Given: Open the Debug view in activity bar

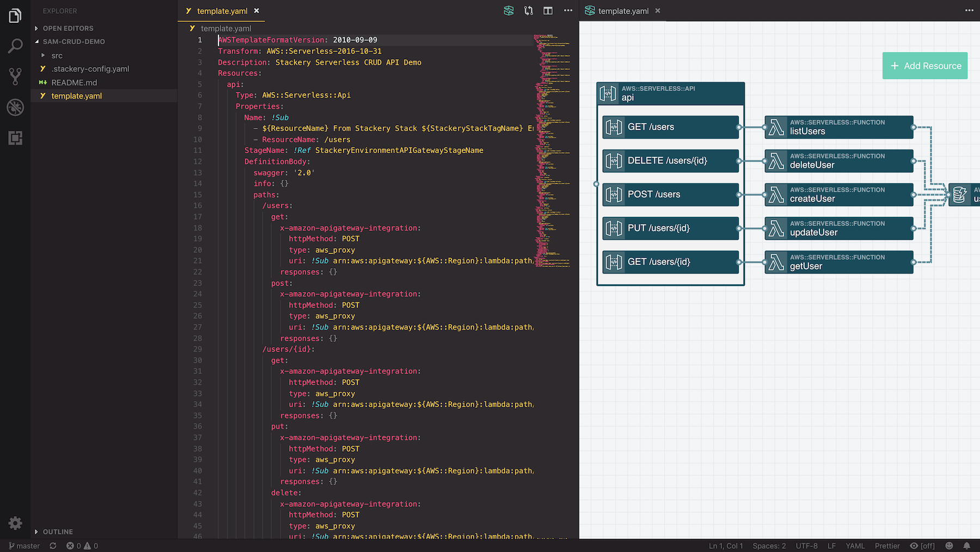Looking at the screenshot, I should pyautogui.click(x=15, y=107).
